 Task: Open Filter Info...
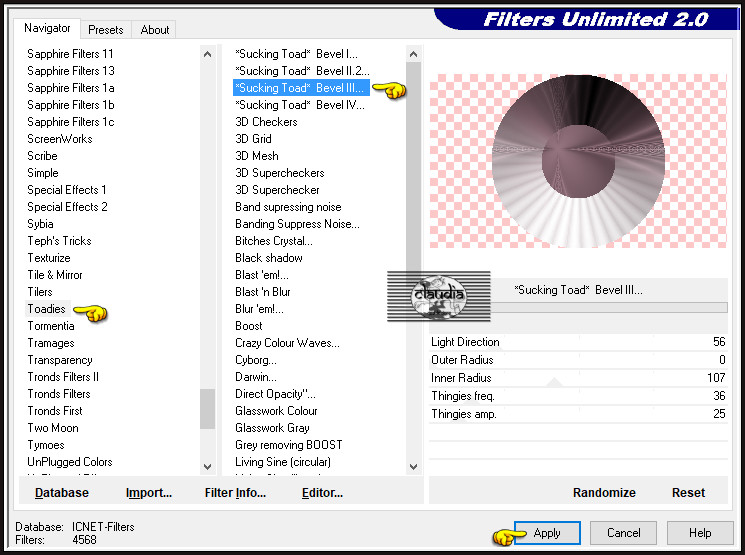[235, 493]
